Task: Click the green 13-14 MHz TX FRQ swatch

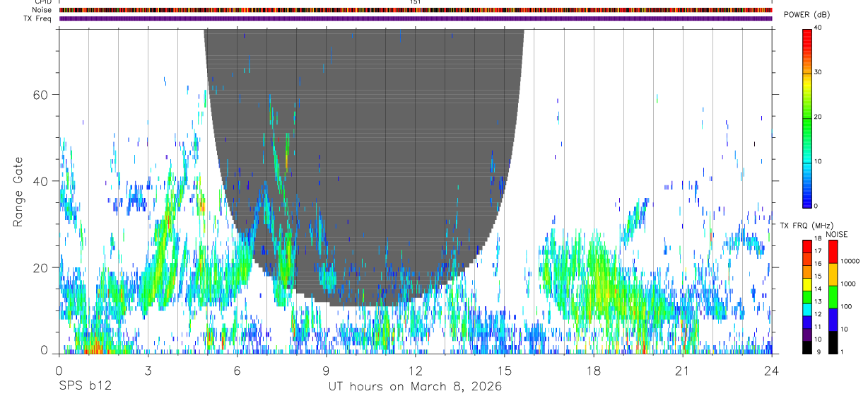Action: [807, 296]
